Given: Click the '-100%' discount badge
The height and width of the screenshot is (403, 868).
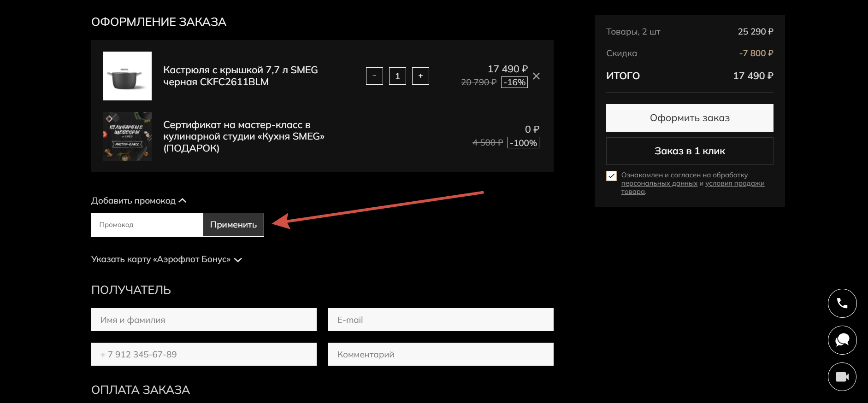Looking at the screenshot, I should tap(523, 143).
